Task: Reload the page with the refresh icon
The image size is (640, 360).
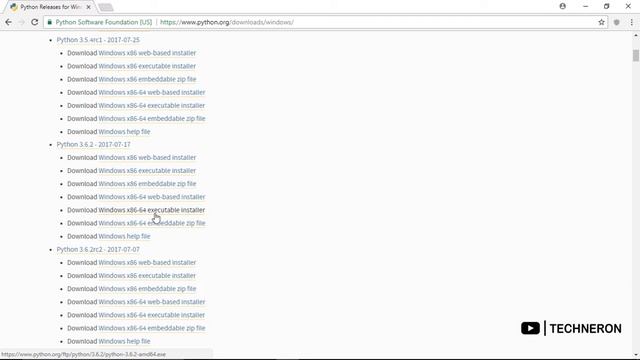Action: tap(35, 22)
